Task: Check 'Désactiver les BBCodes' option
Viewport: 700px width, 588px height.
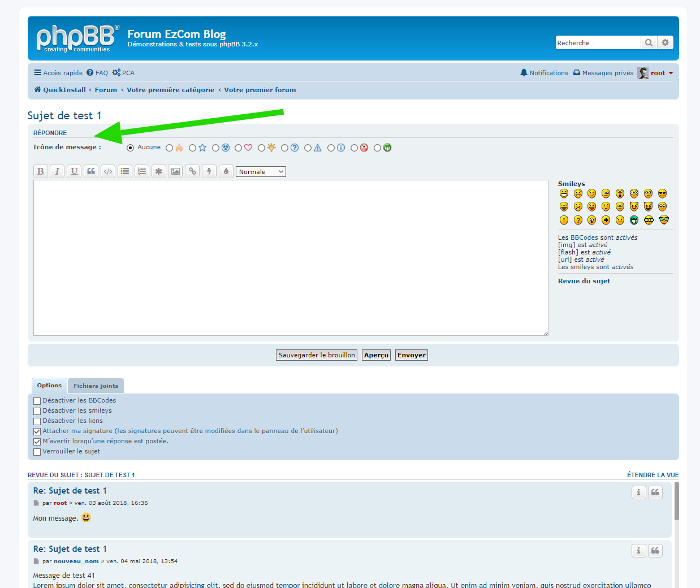Action: [37, 401]
